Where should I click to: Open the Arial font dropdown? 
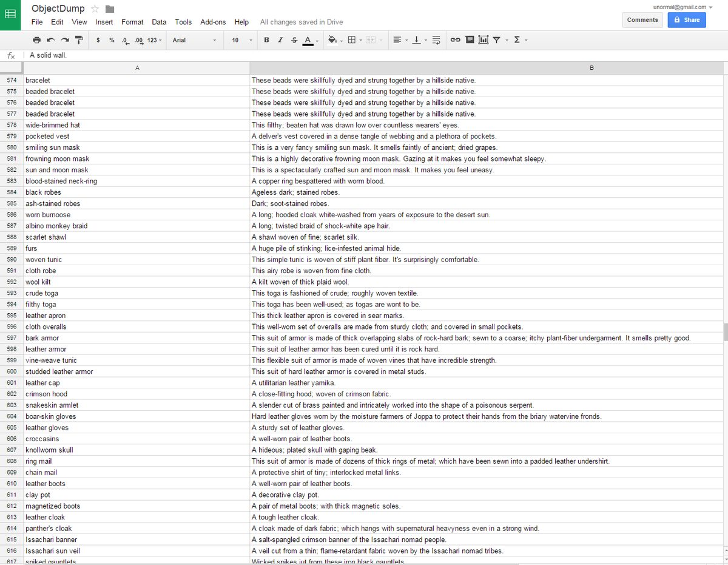[x=194, y=40]
